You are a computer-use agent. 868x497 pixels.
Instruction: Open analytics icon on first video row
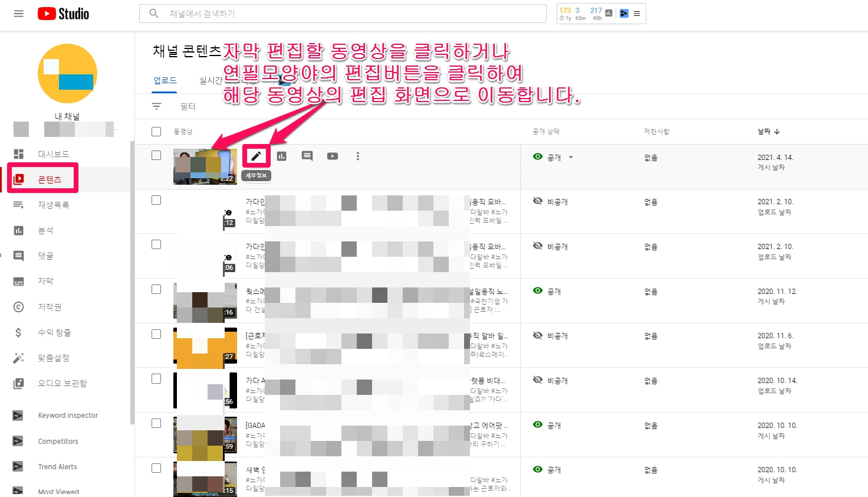(282, 156)
